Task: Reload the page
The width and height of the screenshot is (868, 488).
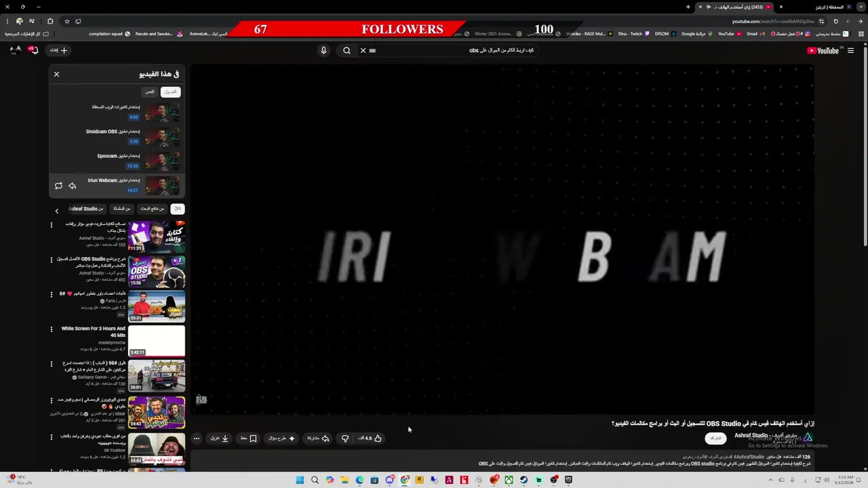Action: point(835,21)
